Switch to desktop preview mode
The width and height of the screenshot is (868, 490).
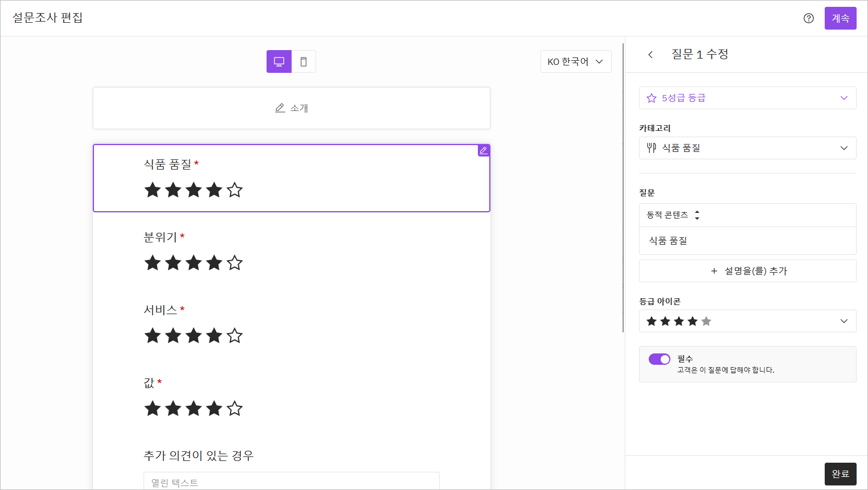tap(279, 61)
